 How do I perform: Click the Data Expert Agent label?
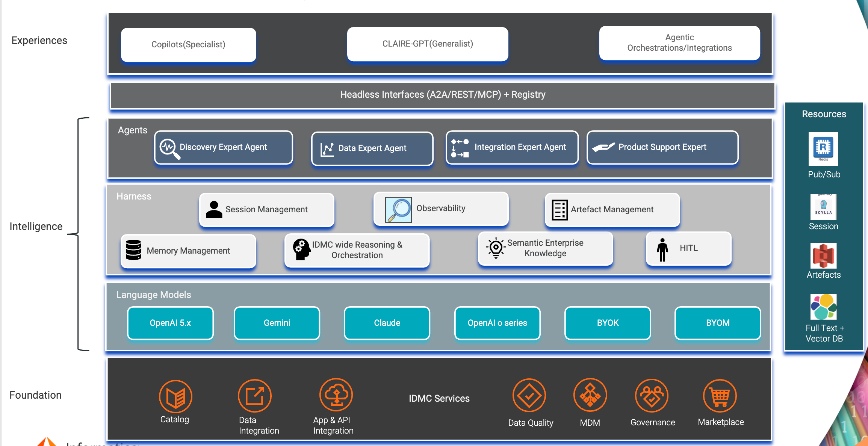372,148
